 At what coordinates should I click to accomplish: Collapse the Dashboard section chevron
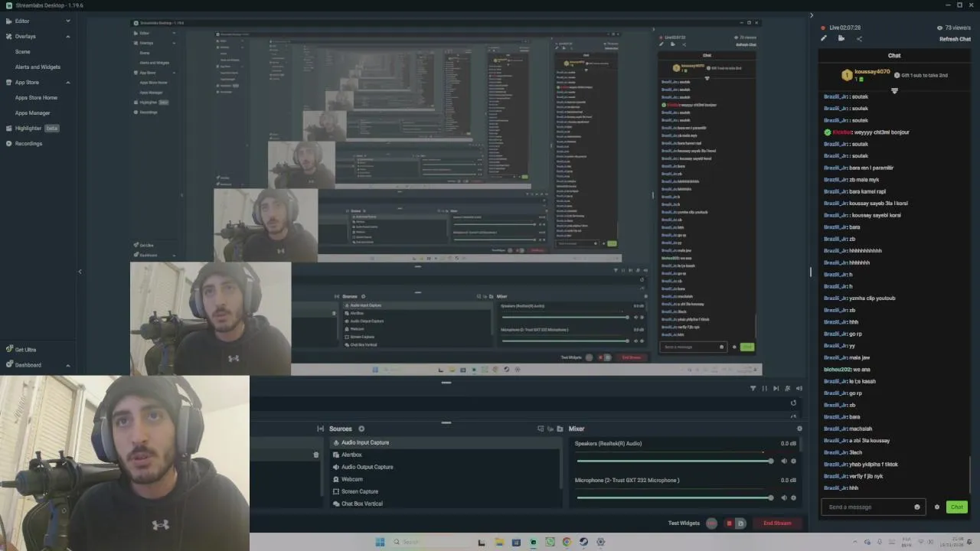(x=67, y=365)
